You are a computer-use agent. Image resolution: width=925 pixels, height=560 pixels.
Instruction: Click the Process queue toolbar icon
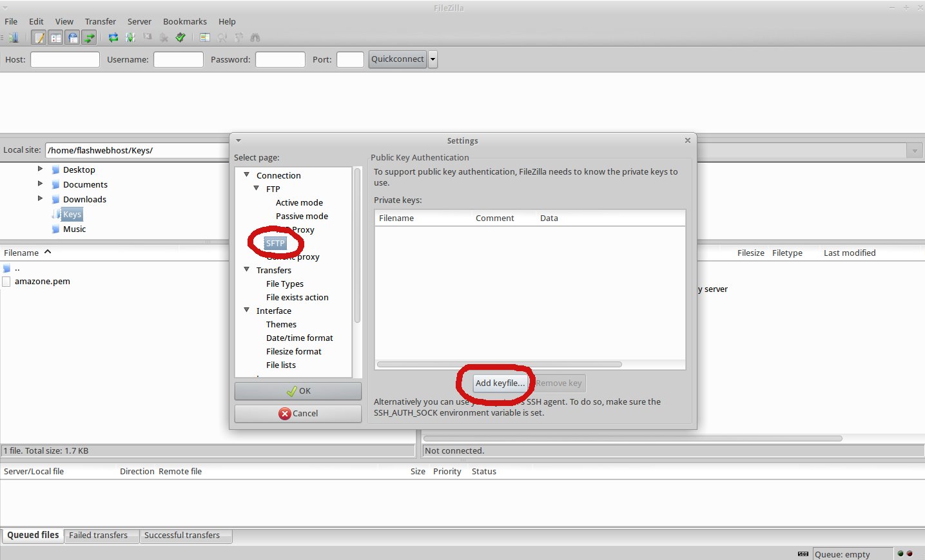pyautogui.click(x=130, y=37)
